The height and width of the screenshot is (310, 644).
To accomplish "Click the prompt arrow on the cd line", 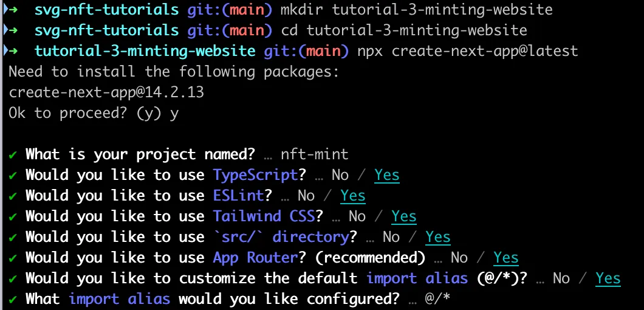I will 13,30.
